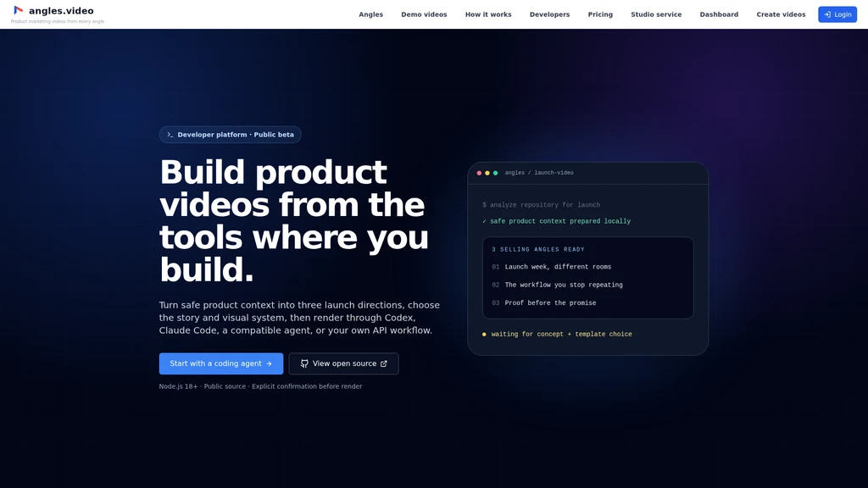Click the Node.js 18+ requirements note
The image size is (868, 488).
(x=260, y=386)
